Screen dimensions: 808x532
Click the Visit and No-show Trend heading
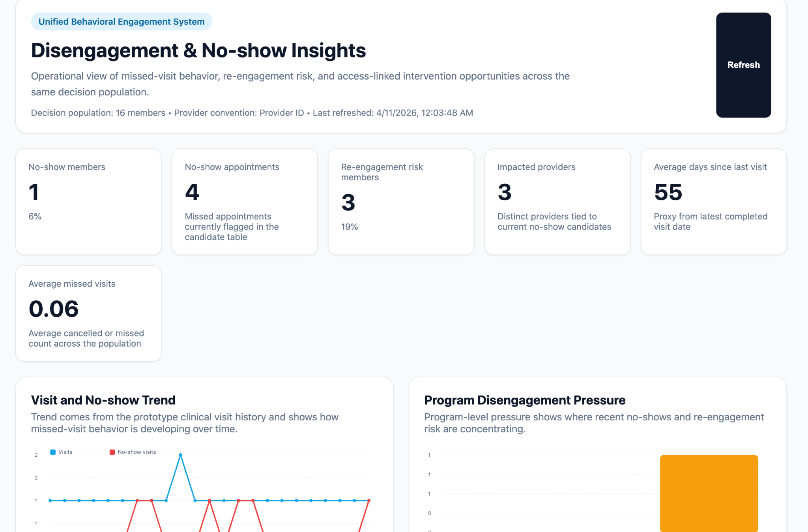click(x=103, y=400)
